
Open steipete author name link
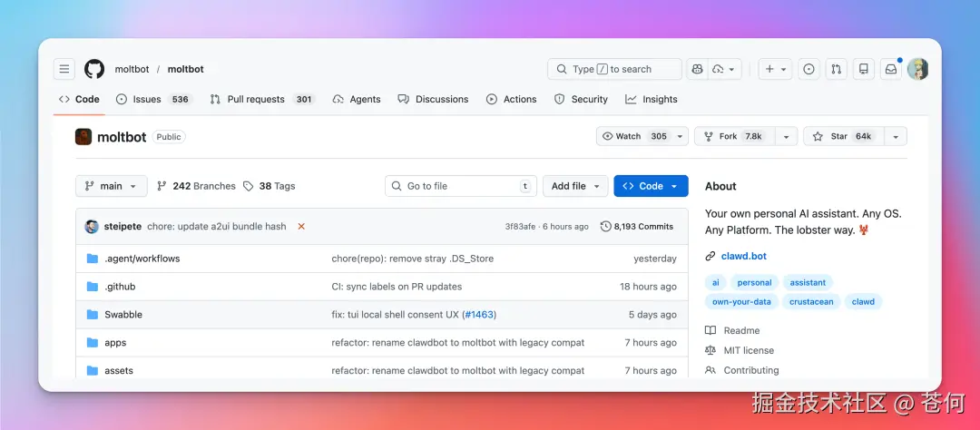(122, 226)
